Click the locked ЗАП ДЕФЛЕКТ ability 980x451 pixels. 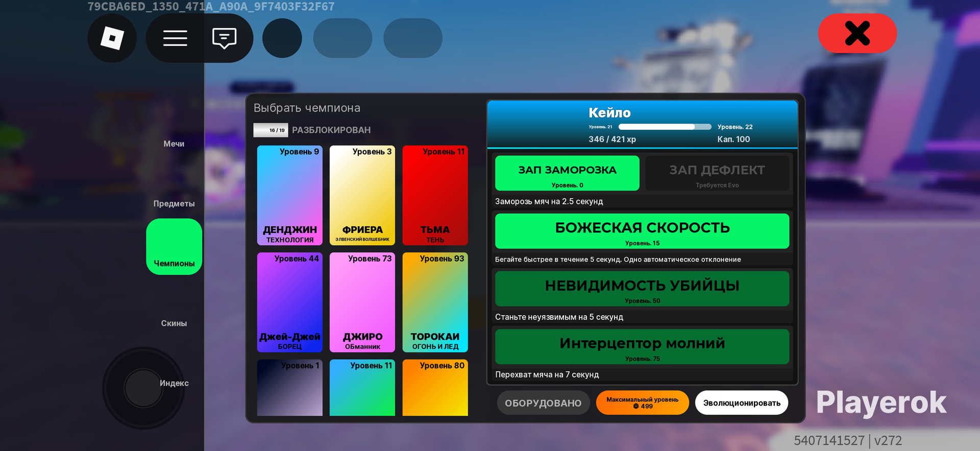click(717, 173)
